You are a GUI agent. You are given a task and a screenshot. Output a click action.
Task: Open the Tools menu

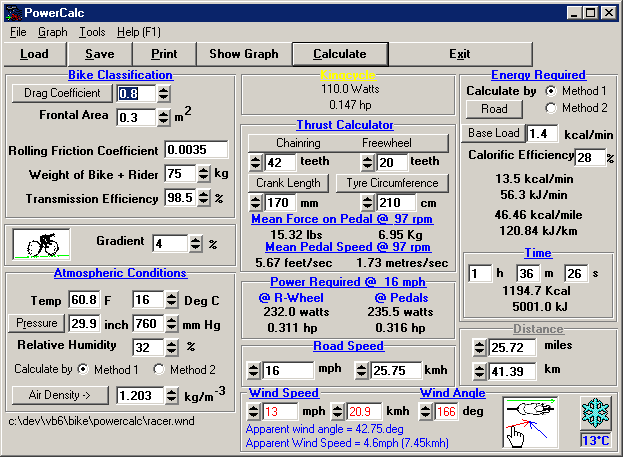(92, 32)
